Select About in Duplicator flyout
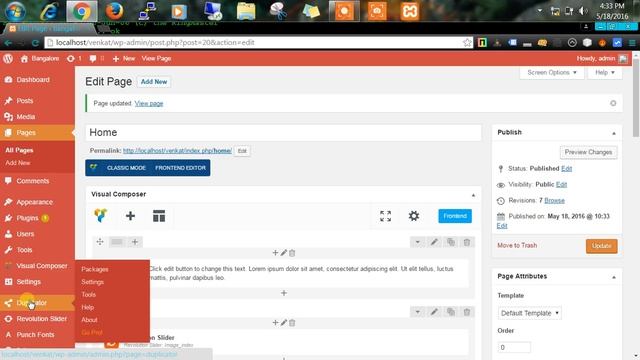640x360 pixels. (x=89, y=320)
